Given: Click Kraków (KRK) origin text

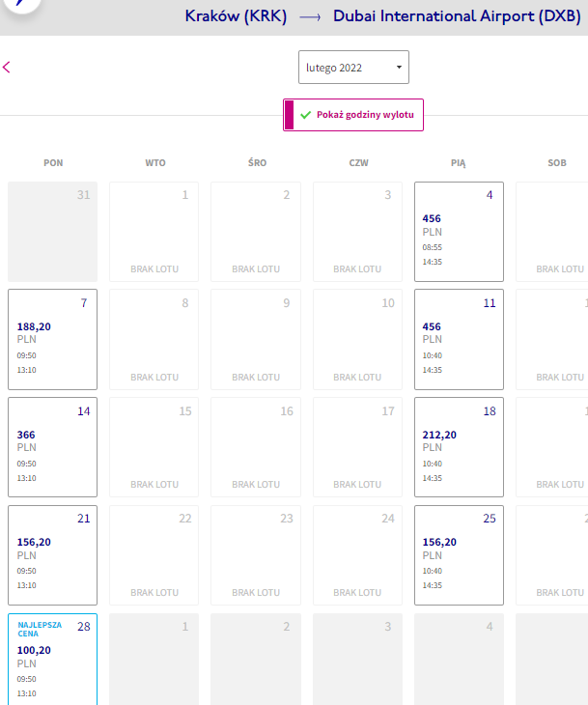Looking at the screenshot, I should pyautogui.click(x=236, y=16).
